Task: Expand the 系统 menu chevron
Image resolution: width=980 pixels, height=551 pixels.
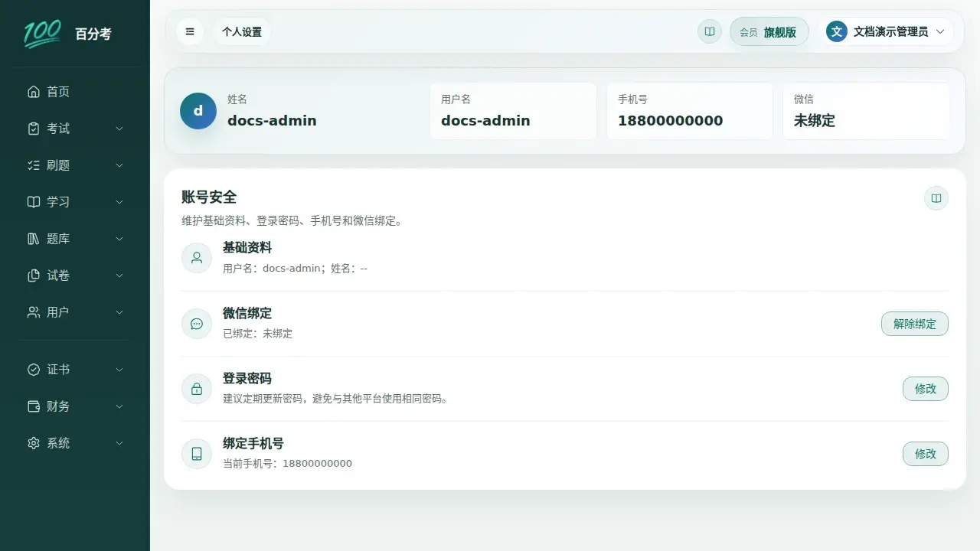Action: click(x=119, y=443)
